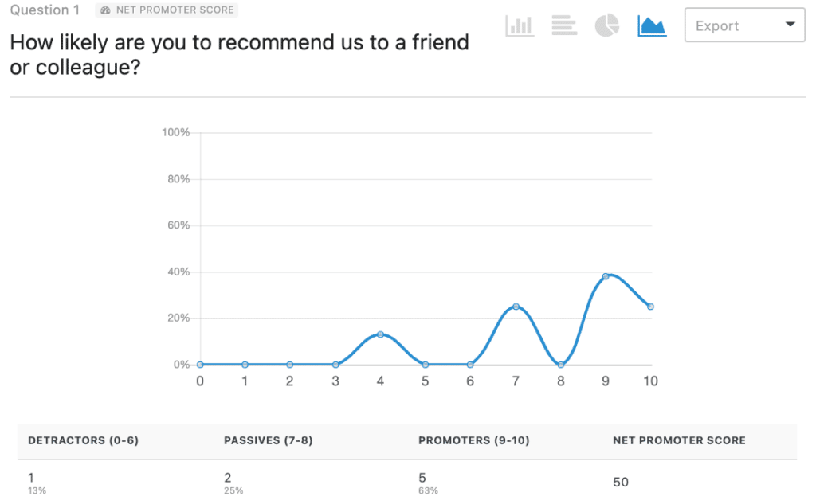
Task: Click the data point at score 7
Action: pyautogui.click(x=515, y=306)
